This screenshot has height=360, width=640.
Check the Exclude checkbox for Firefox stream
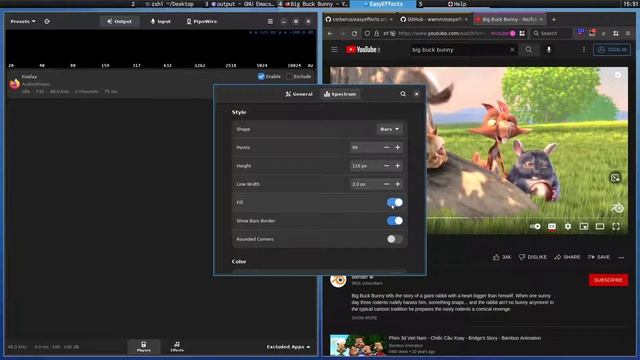click(289, 76)
